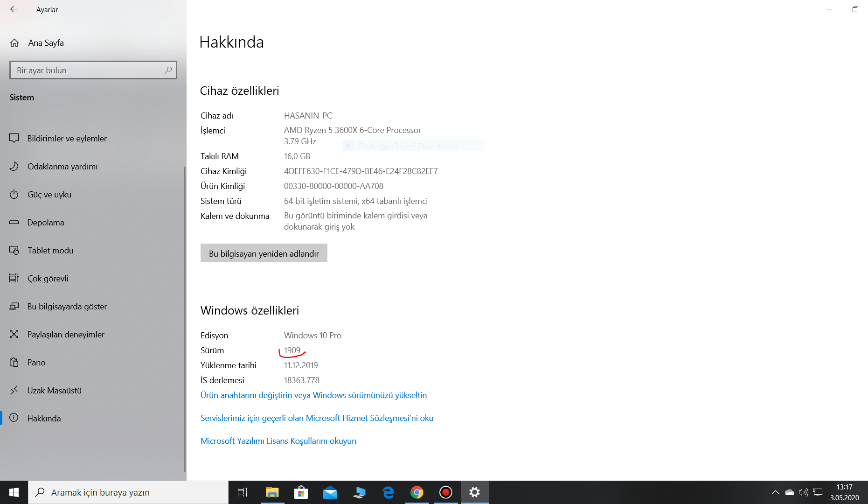Select Paylaşılan deneyimler in sidebar
Viewport: 868px width, 504px height.
coord(93,335)
